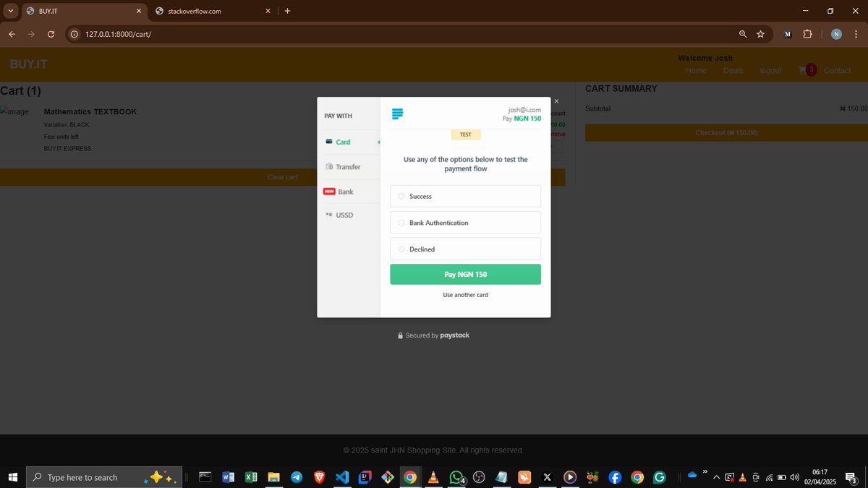Close the BUY.IT browser tab
This screenshot has width=868, height=488.
[139, 11]
